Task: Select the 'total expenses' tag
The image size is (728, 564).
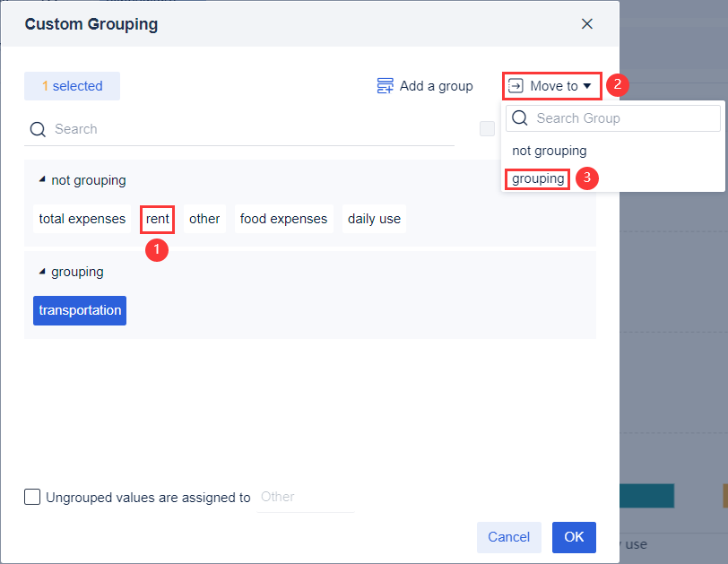Action: click(x=82, y=219)
